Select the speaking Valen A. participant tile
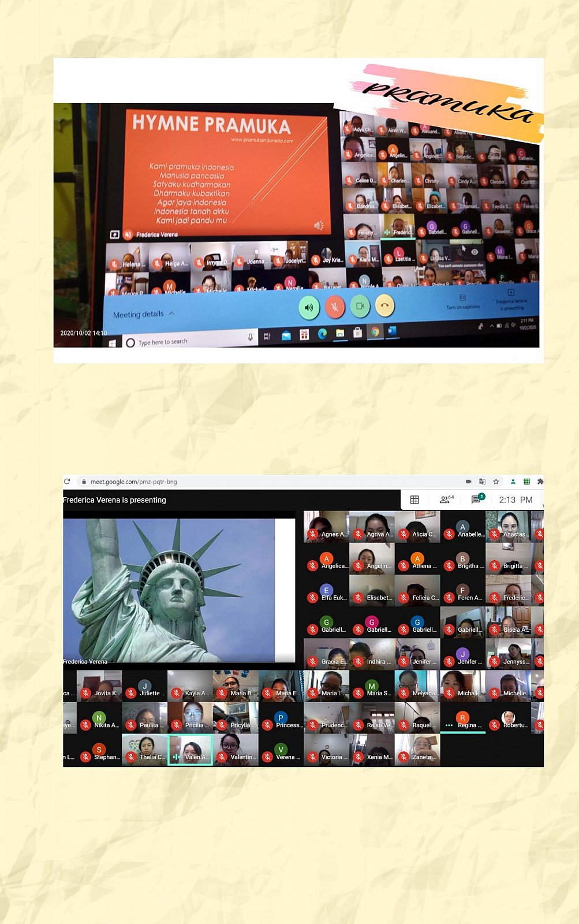The image size is (579, 924). [190, 750]
